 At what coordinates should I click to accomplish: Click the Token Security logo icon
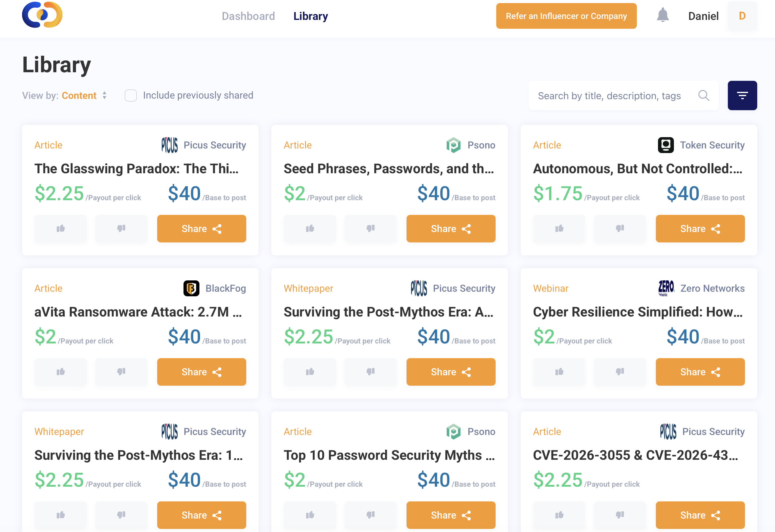click(666, 145)
